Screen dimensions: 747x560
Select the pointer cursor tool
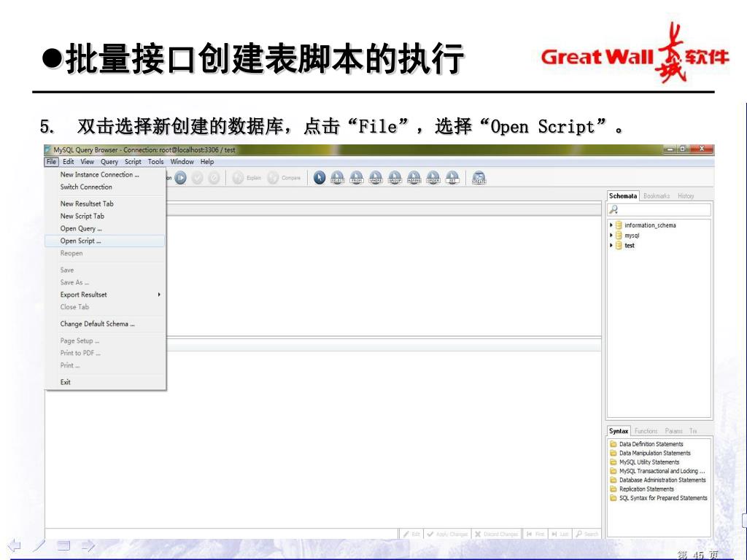coord(320,178)
